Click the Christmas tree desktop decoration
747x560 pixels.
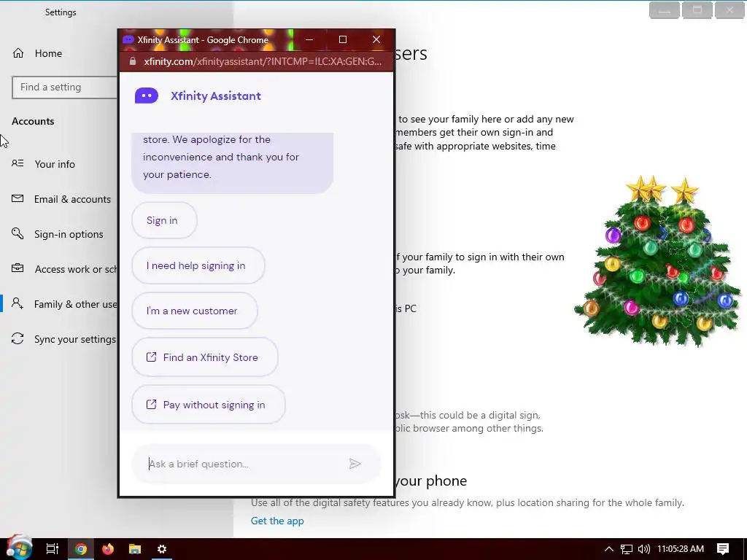click(x=659, y=260)
